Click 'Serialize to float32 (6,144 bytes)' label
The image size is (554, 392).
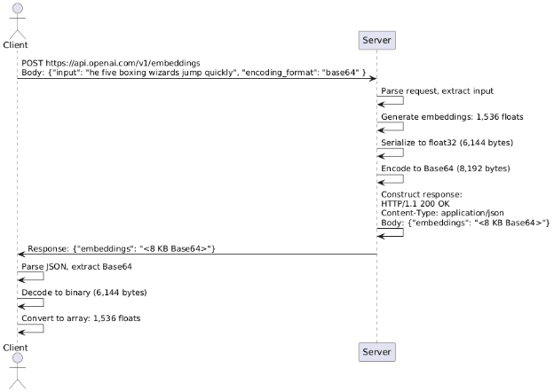pos(447,143)
